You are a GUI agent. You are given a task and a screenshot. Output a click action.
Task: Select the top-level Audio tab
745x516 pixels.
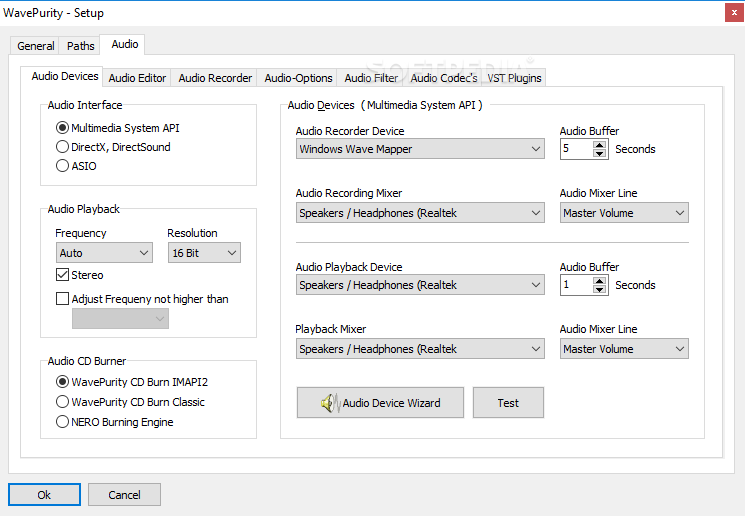click(x=124, y=44)
